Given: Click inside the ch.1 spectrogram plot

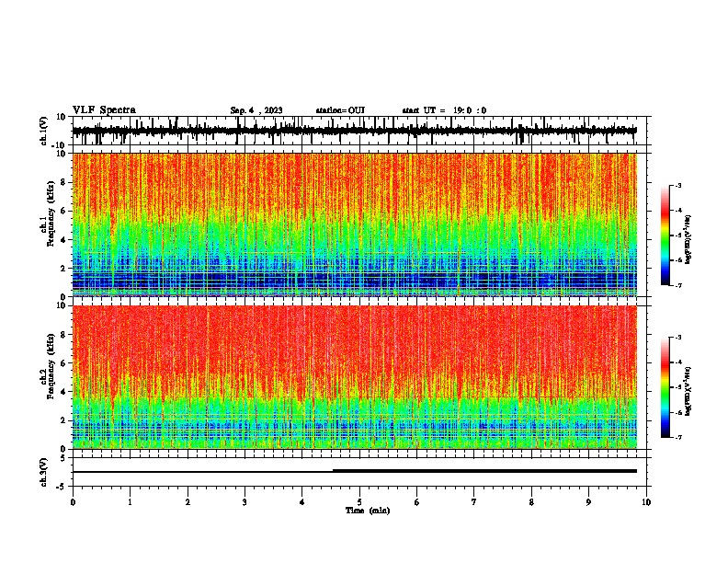Looking at the screenshot, I should click(355, 224).
